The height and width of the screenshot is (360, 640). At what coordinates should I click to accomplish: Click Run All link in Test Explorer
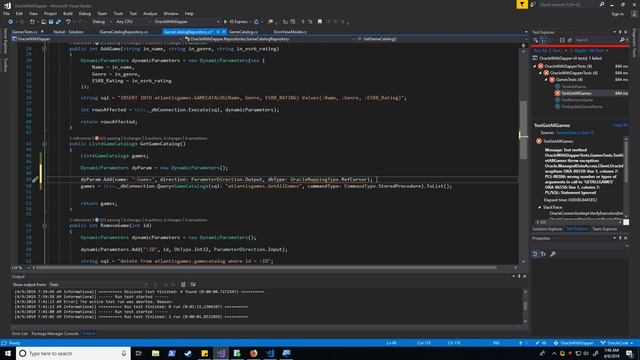coord(540,51)
